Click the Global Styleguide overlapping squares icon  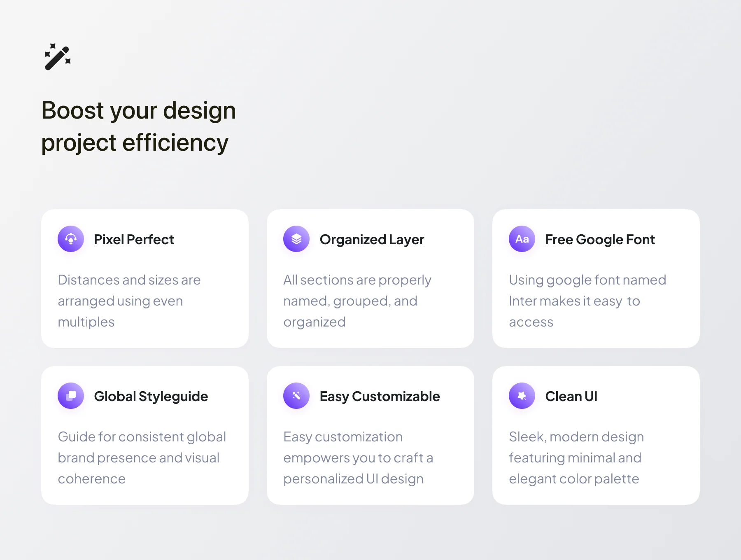coord(71,396)
